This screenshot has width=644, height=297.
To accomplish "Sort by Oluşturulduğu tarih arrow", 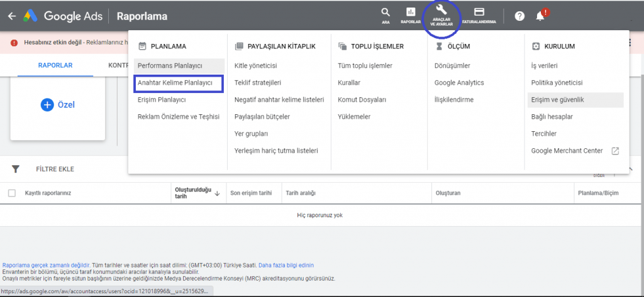I will pyautogui.click(x=217, y=193).
